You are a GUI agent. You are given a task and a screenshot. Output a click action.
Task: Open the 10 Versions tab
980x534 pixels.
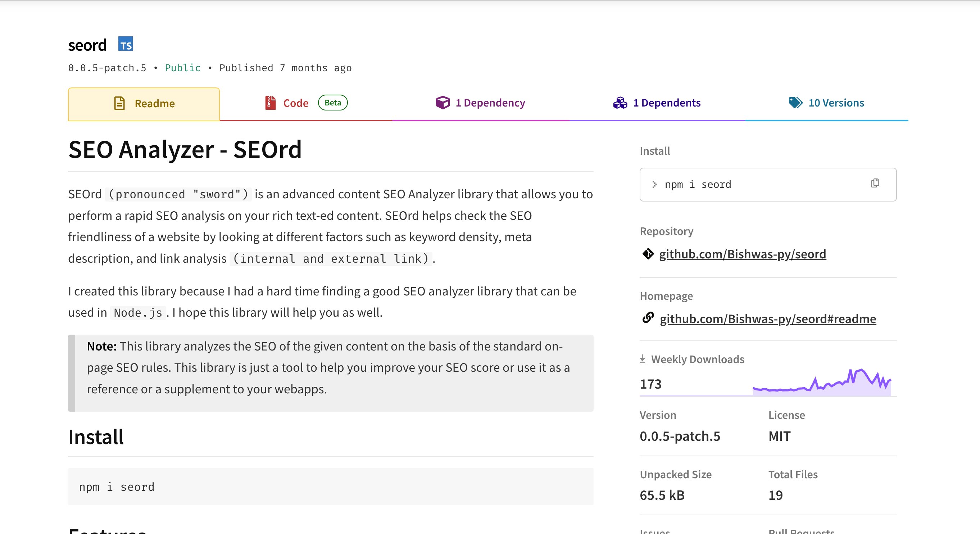point(836,103)
